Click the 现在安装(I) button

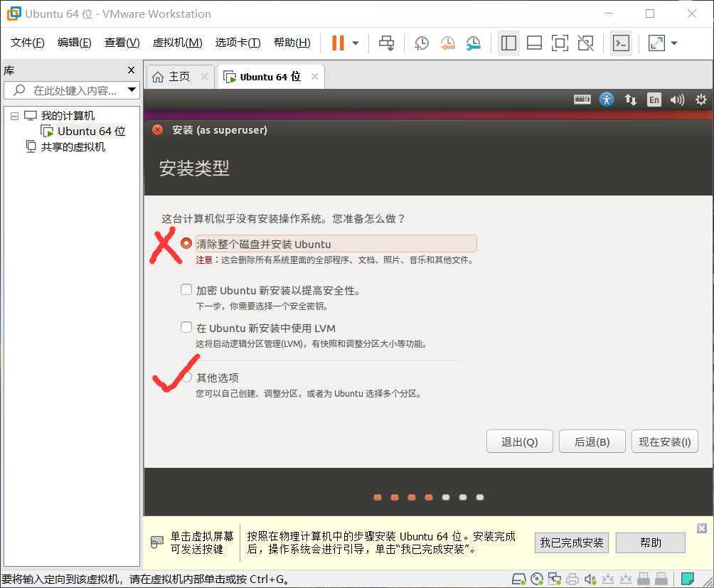pos(665,442)
